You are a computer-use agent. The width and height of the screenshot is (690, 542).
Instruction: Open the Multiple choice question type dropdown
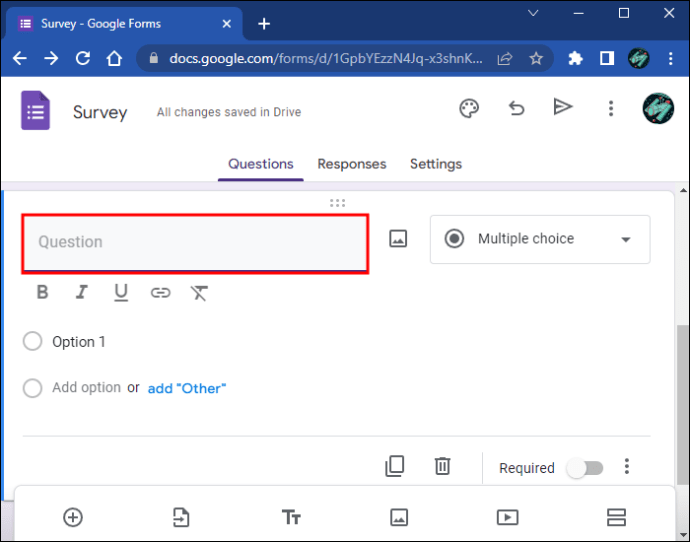540,239
